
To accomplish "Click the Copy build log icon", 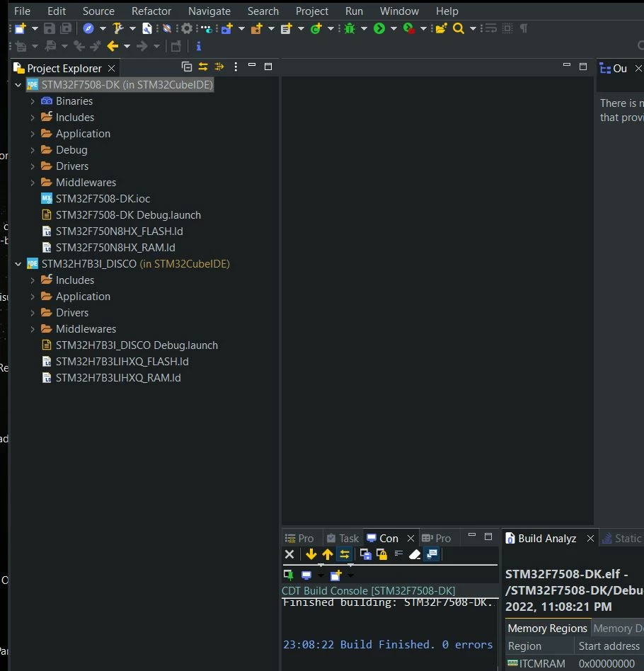I will pos(365,555).
